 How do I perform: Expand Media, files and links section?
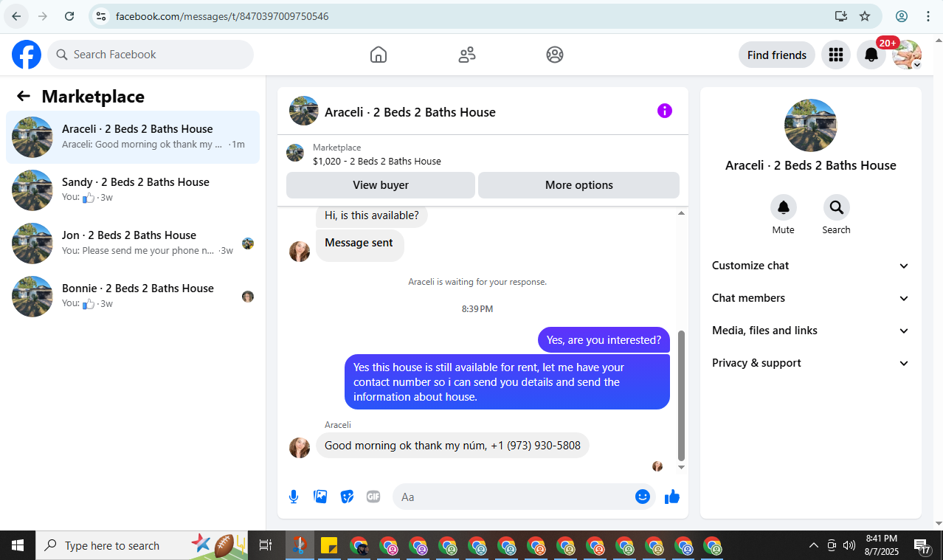pos(811,331)
